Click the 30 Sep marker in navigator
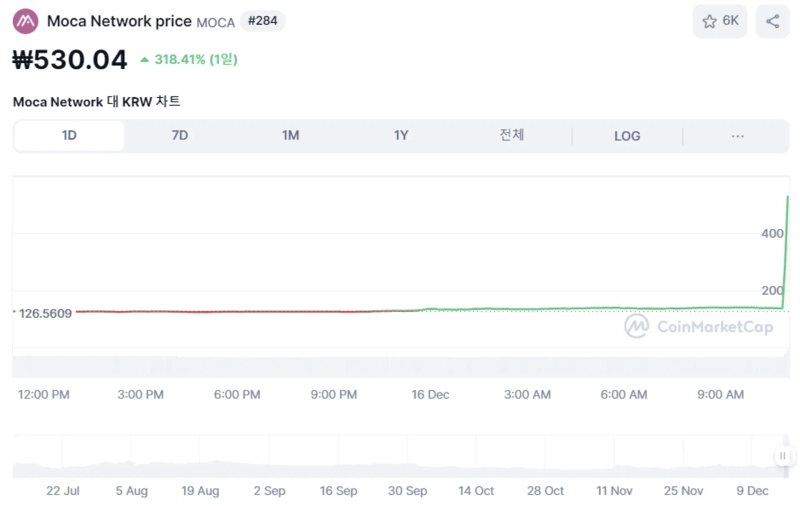 tap(407, 491)
